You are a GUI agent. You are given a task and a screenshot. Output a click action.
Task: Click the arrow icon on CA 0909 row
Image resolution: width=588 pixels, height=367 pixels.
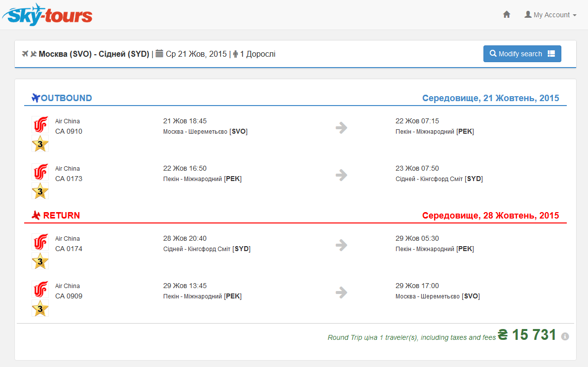341,293
